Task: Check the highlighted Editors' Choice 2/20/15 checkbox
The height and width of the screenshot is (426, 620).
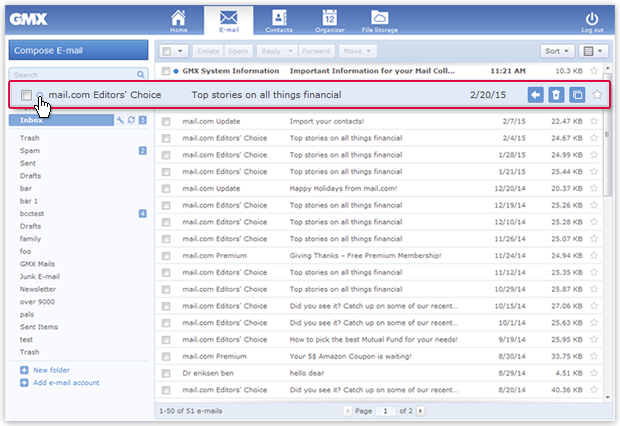Action: (x=26, y=95)
